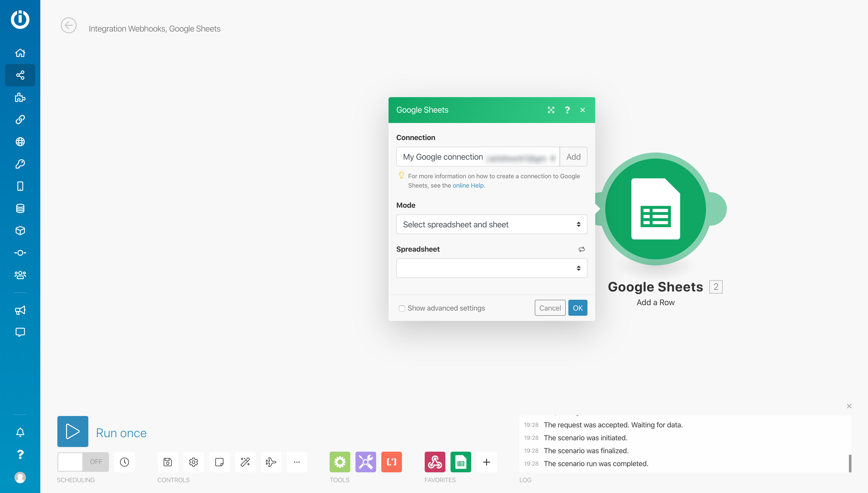Open Devices phone icon in sidebar
This screenshot has height=493, width=868.
pyautogui.click(x=20, y=186)
